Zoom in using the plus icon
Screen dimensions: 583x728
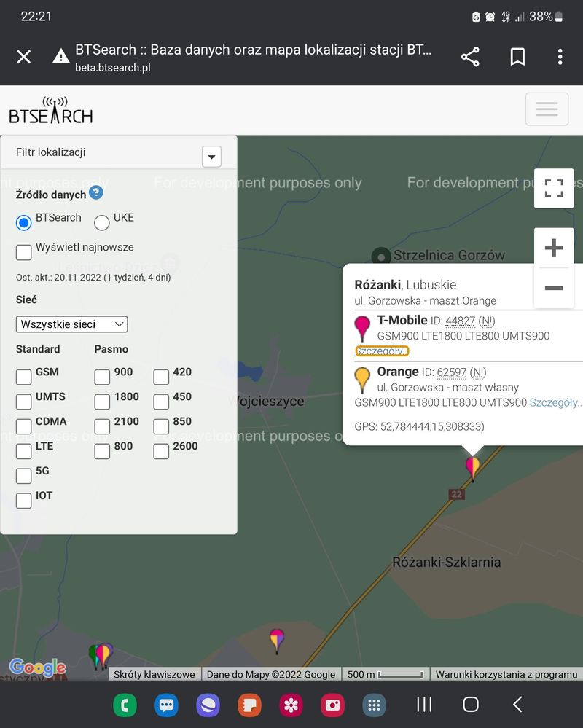(x=554, y=247)
